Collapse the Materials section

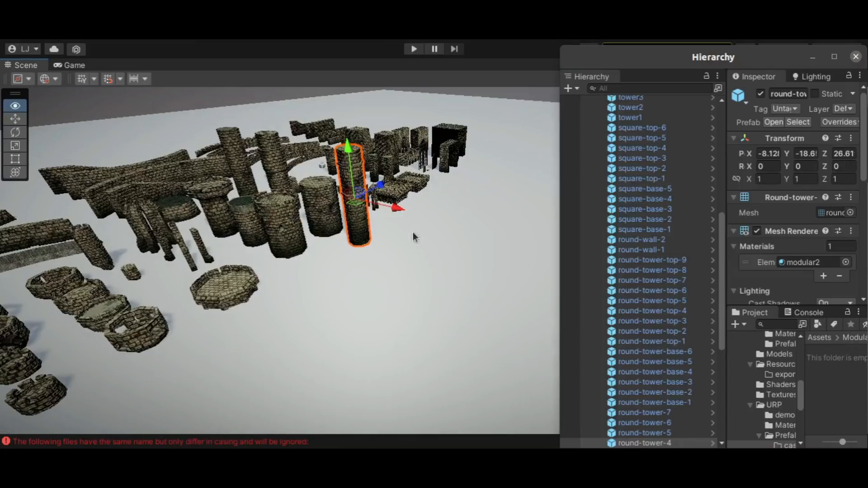point(733,246)
